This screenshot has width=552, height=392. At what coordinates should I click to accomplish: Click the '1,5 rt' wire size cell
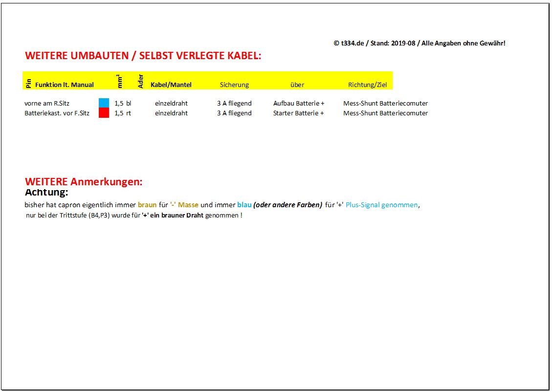(x=123, y=113)
